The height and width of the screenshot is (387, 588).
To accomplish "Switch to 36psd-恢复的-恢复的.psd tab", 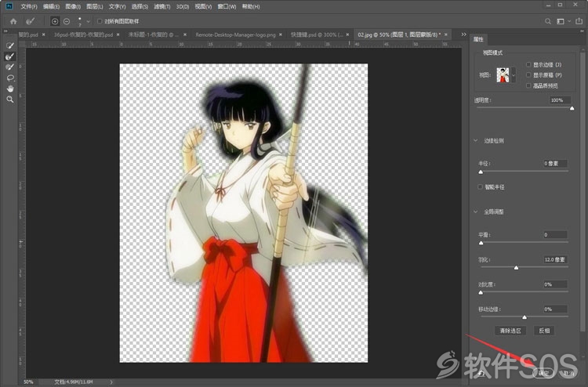I will point(83,34).
